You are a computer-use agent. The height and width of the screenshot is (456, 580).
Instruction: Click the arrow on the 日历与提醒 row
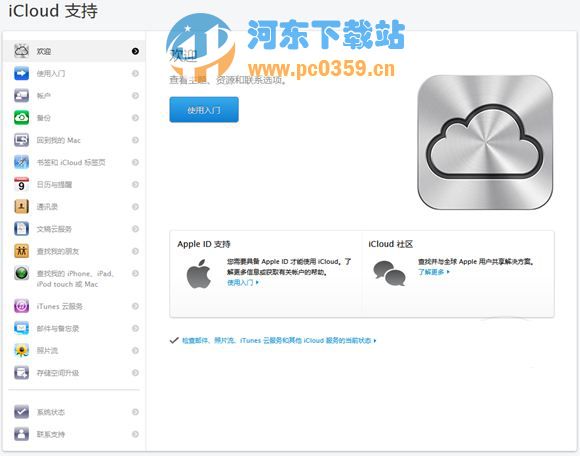pyautogui.click(x=135, y=184)
